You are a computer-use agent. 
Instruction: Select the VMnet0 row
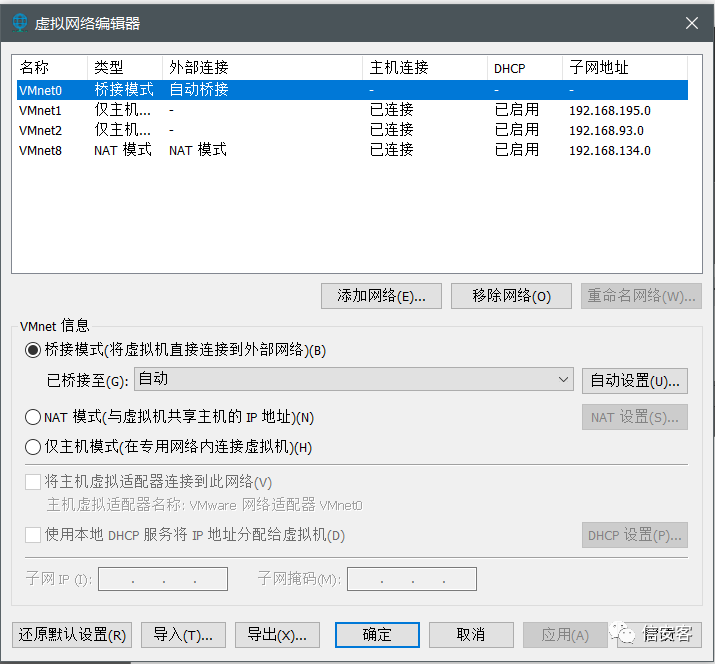[352, 90]
